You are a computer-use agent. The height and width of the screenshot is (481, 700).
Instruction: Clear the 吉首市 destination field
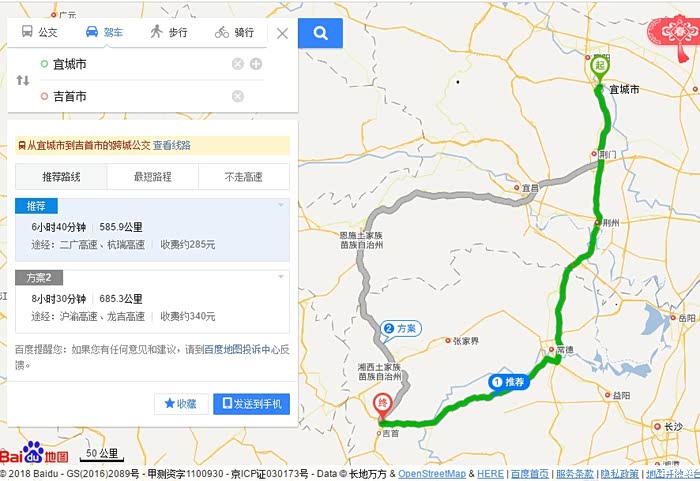tap(238, 96)
